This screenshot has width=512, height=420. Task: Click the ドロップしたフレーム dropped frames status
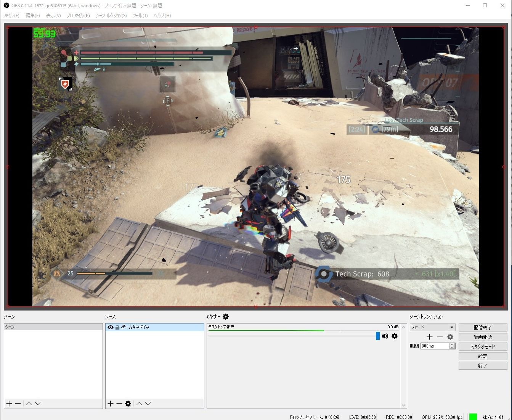(314, 417)
